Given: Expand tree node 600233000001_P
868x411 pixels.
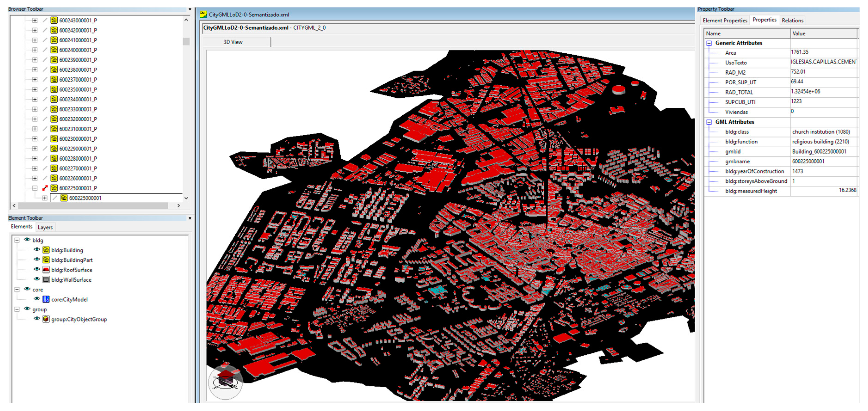Looking at the screenshot, I should click(35, 109).
